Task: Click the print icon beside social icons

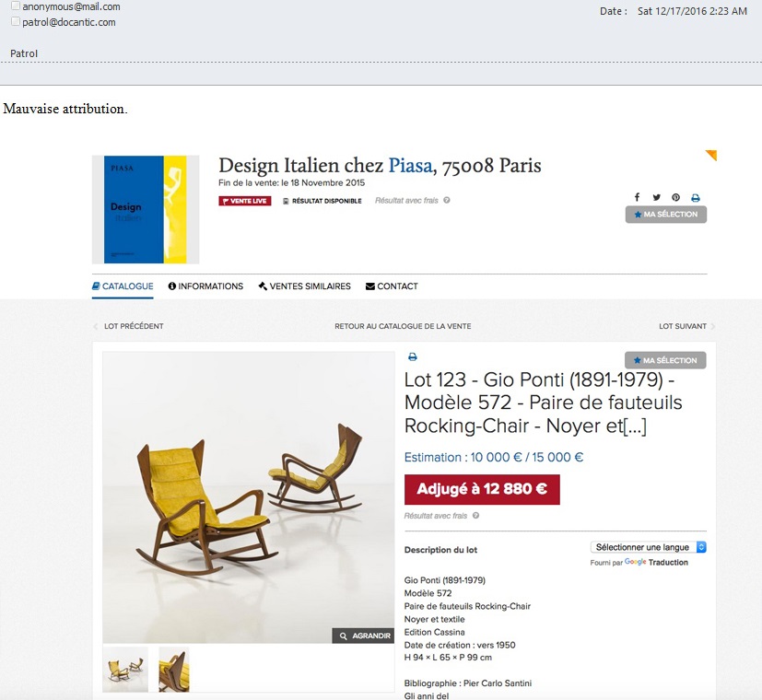Action: (x=696, y=198)
